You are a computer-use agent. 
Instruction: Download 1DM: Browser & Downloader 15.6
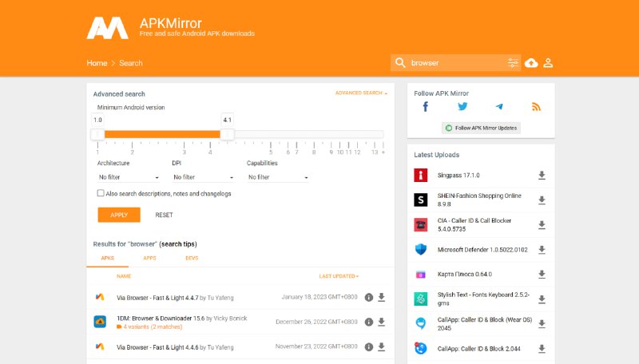coord(382,322)
